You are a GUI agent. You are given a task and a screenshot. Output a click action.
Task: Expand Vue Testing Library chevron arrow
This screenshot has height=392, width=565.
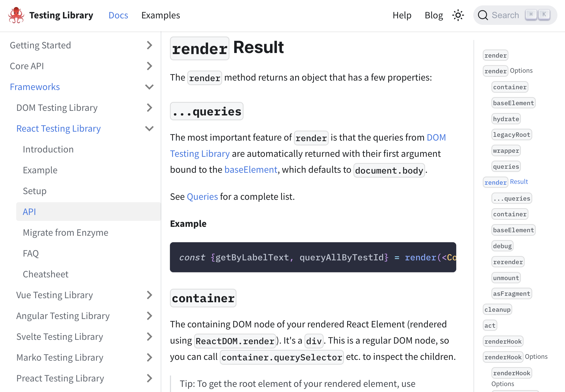tap(149, 295)
